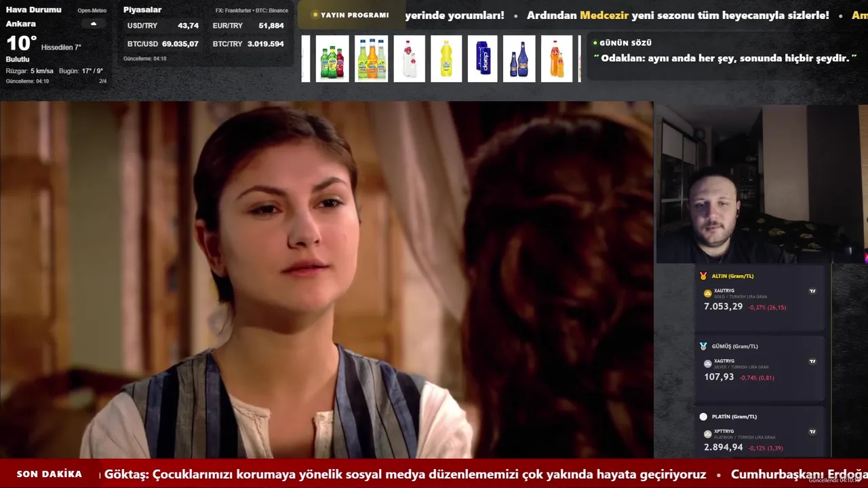Click the cloud weather icon for Ankara
Image resolution: width=868 pixels, height=488 pixels.
[x=94, y=24]
